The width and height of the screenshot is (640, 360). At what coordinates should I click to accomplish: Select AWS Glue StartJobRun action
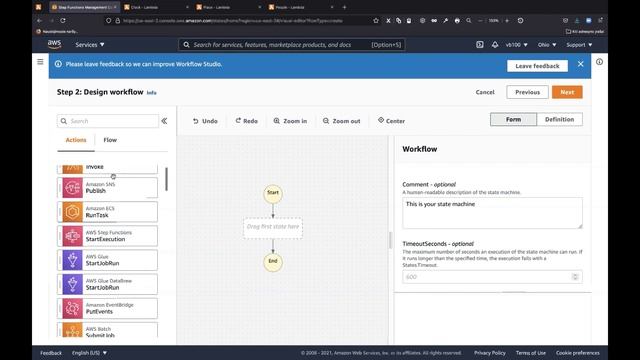tap(108, 260)
